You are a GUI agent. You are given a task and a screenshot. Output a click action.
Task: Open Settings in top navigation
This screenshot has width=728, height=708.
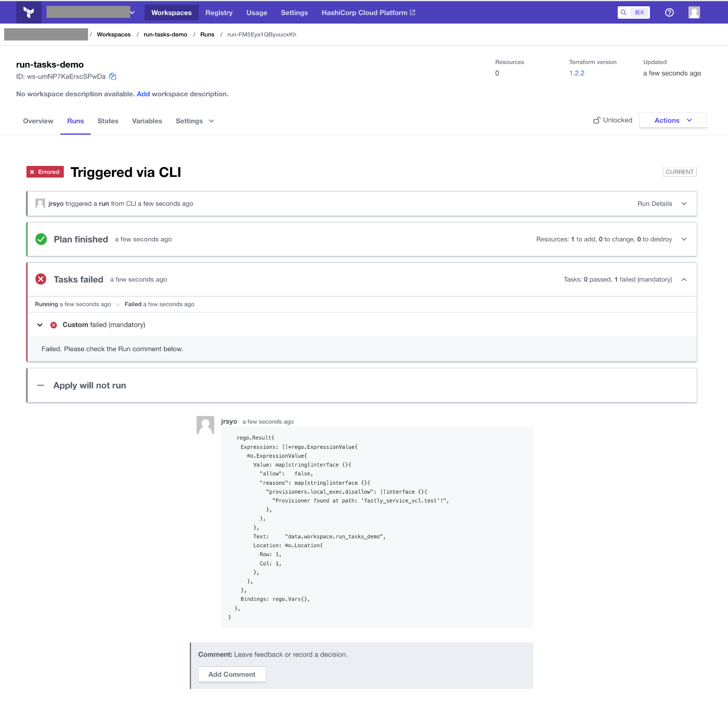click(294, 12)
